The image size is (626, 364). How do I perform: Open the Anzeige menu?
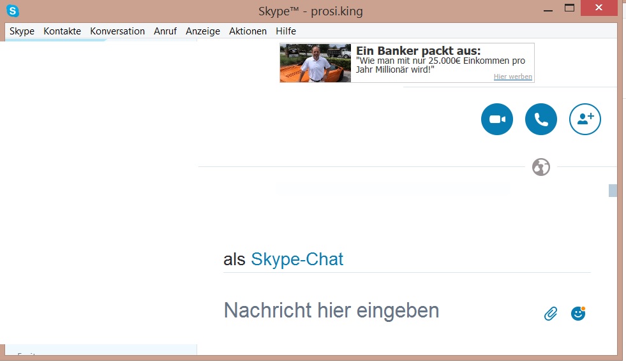click(203, 31)
